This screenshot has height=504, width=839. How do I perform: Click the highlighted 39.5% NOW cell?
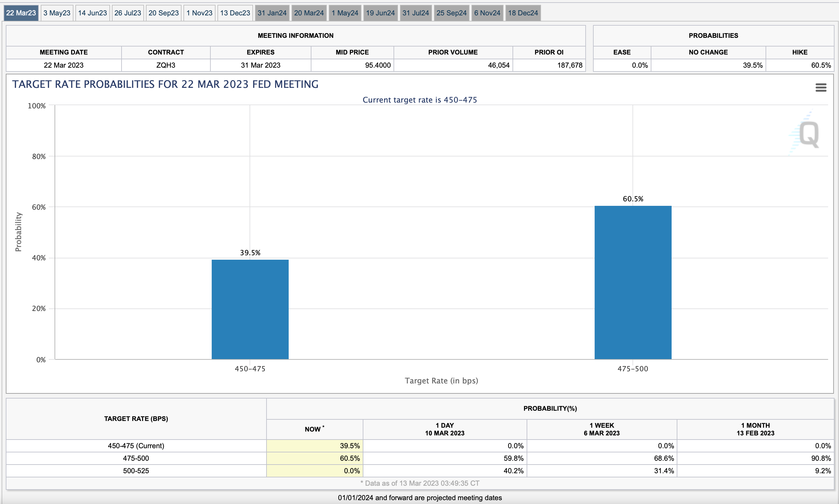click(x=315, y=446)
